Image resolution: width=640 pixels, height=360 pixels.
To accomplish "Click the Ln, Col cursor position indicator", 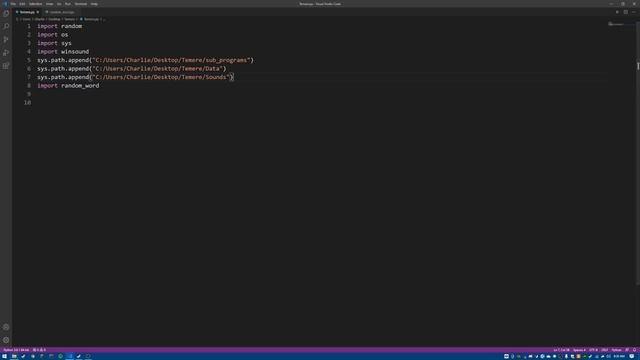I will [561, 350].
